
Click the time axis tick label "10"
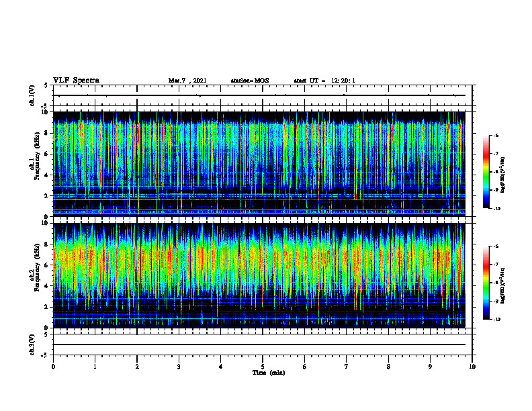pyautogui.click(x=472, y=367)
